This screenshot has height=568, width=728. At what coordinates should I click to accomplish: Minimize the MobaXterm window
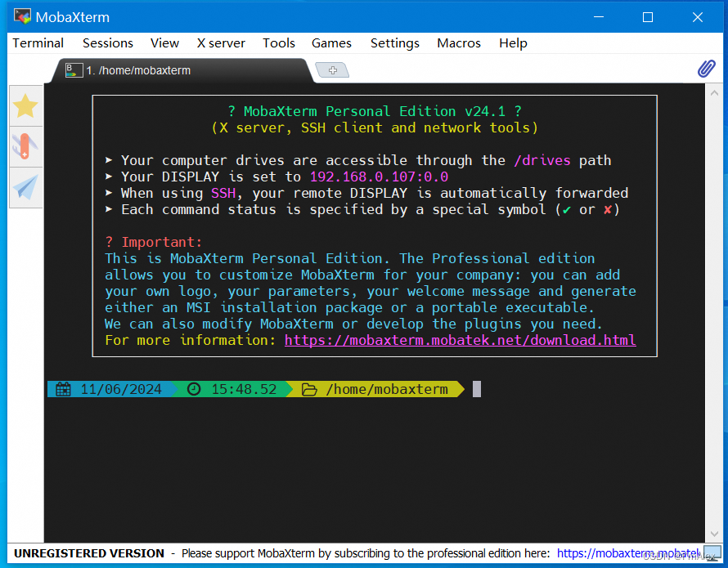[599, 17]
